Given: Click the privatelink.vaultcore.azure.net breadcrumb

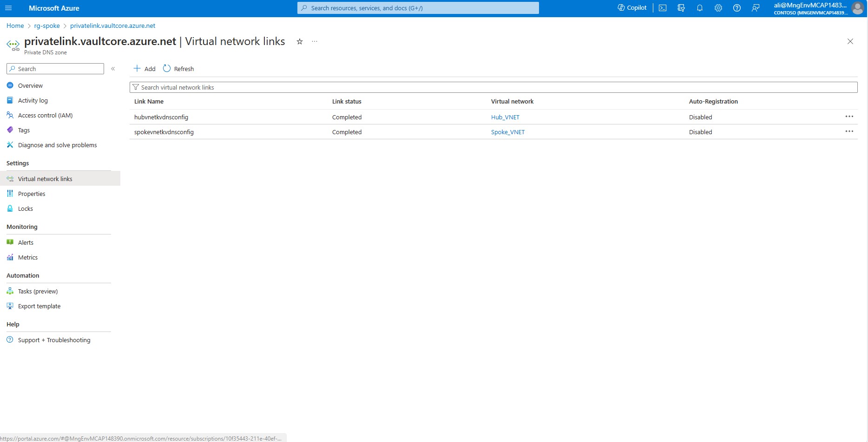Looking at the screenshot, I should 112,26.
